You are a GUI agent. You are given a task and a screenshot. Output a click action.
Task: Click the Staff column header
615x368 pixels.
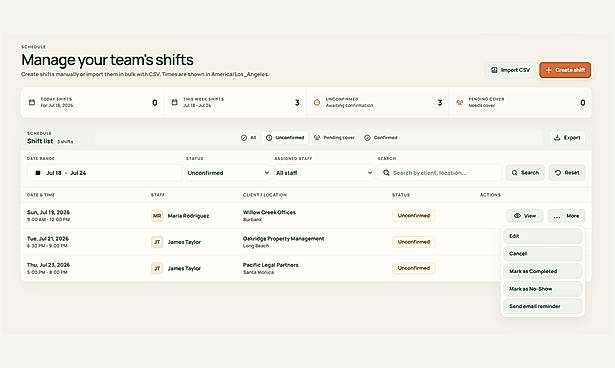tap(158, 195)
